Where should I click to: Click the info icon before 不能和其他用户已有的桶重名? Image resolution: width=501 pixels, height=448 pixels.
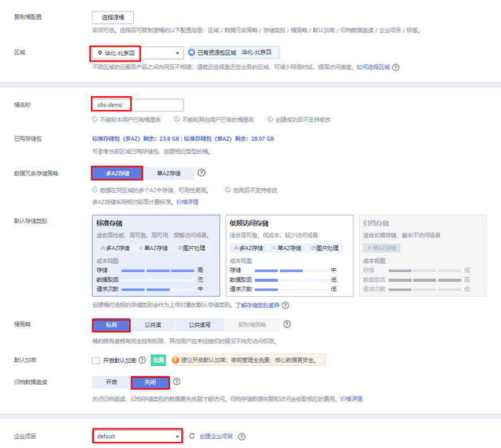[x=177, y=119]
